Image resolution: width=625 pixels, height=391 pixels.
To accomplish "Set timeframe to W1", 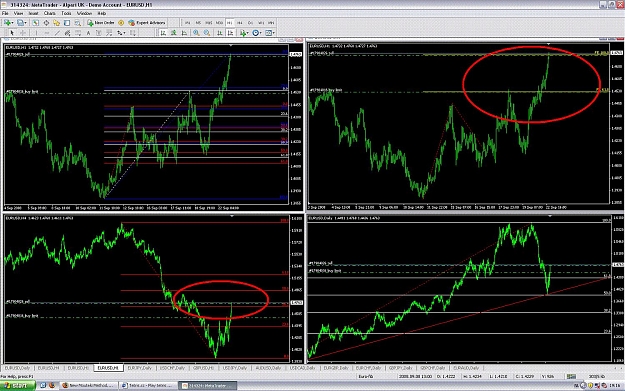I will tap(261, 23).
